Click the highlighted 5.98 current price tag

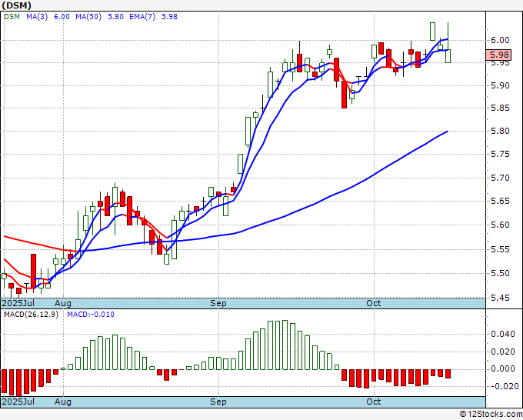tap(498, 55)
